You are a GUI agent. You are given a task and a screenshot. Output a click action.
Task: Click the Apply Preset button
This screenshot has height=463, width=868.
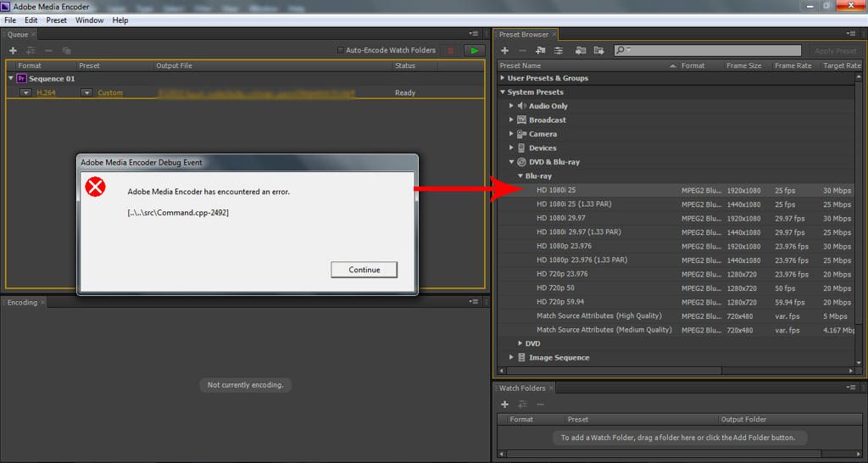pos(835,50)
